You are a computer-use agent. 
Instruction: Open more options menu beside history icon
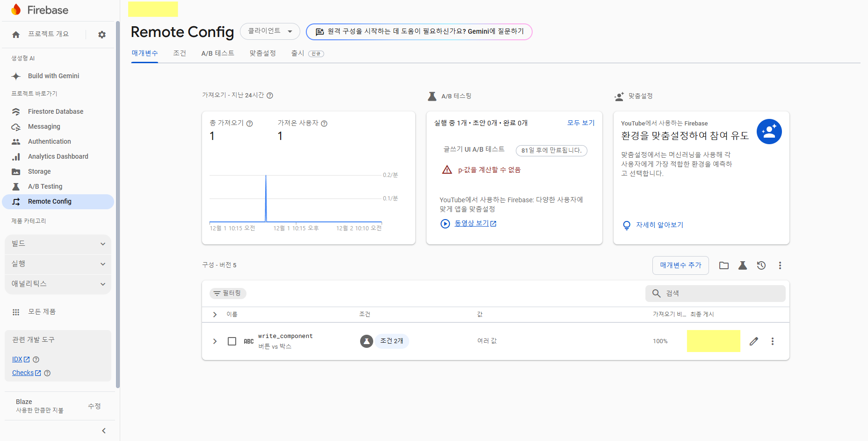780,265
